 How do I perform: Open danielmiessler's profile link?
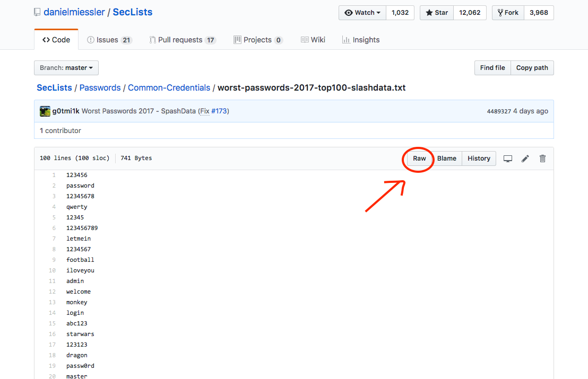(x=74, y=12)
